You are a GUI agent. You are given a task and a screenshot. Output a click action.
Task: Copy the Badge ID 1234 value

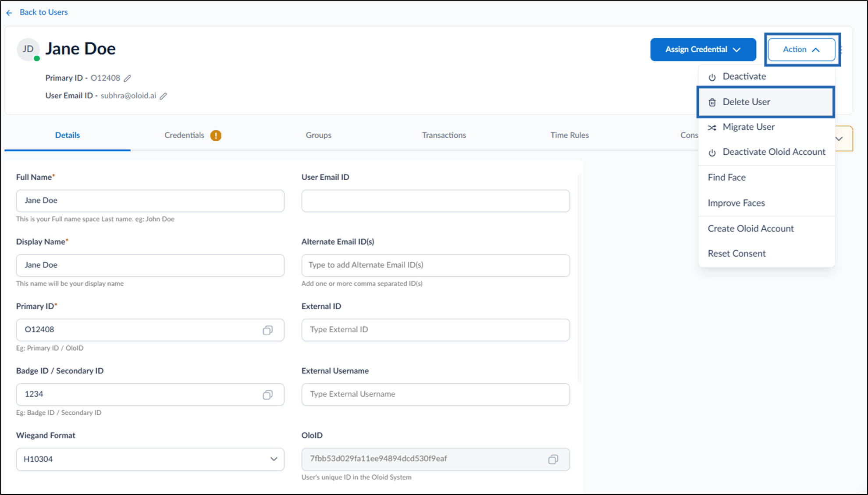tap(267, 395)
